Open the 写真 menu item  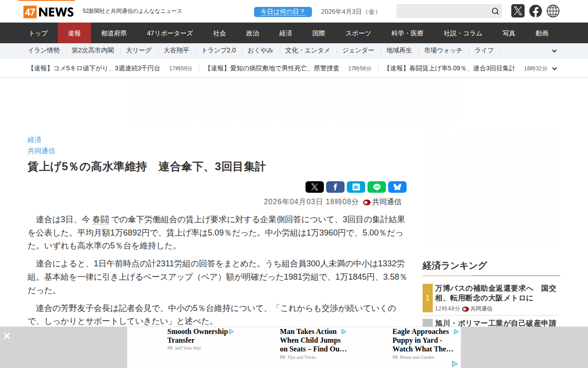point(509,33)
